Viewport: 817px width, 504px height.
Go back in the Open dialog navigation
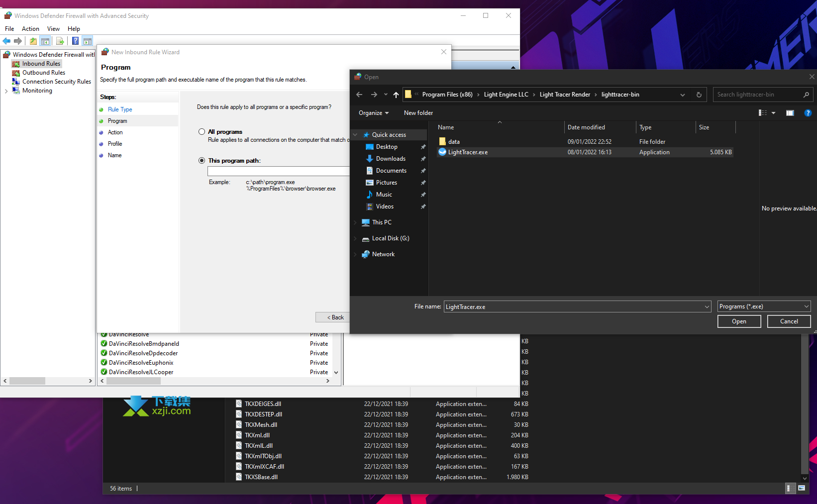(359, 95)
